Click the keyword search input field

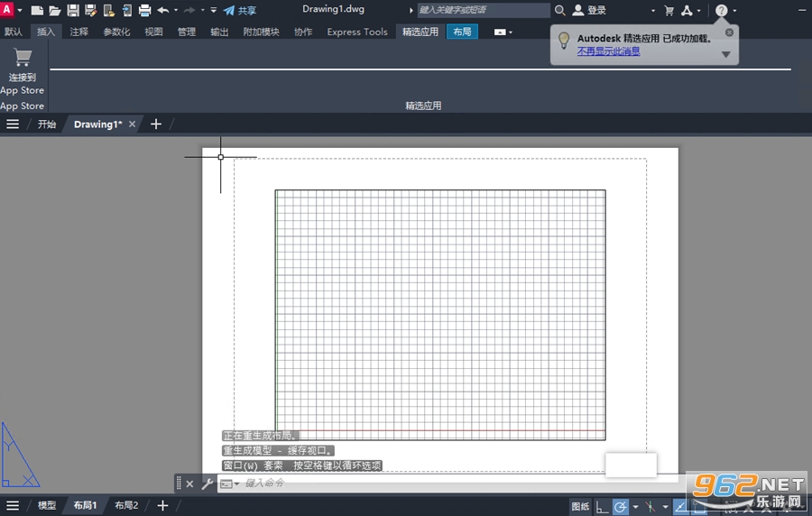(x=484, y=10)
